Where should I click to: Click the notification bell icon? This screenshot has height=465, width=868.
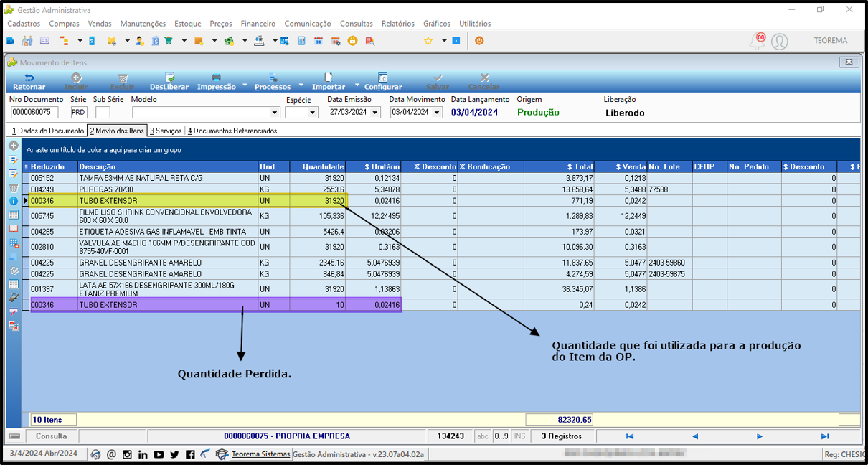coord(757,41)
